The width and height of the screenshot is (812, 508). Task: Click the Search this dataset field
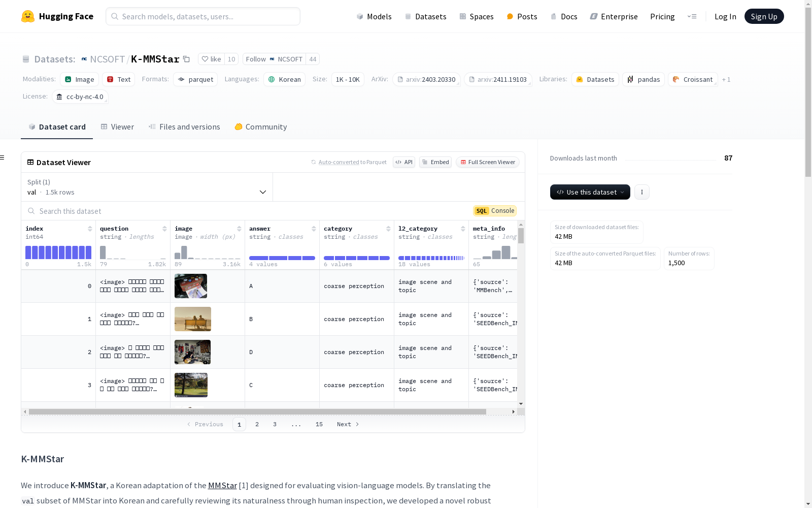coord(244,211)
